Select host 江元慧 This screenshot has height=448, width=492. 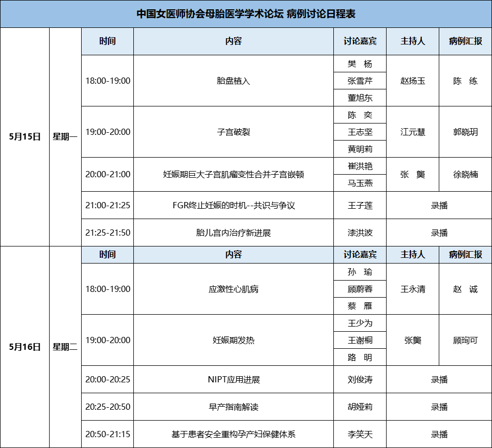pyautogui.click(x=412, y=132)
